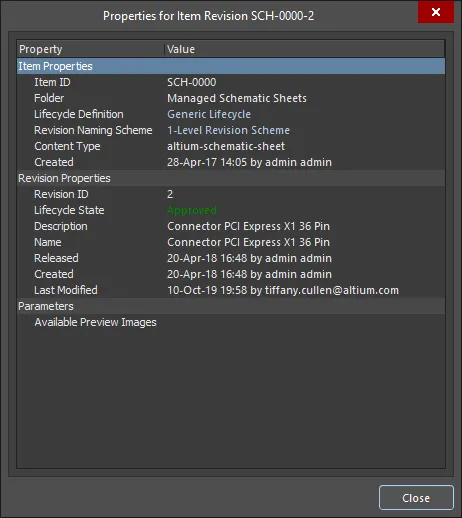This screenshot has width=462, height=518.
Task: Click the Managed Schematic Sheets folder value
Action: point(237,98)
